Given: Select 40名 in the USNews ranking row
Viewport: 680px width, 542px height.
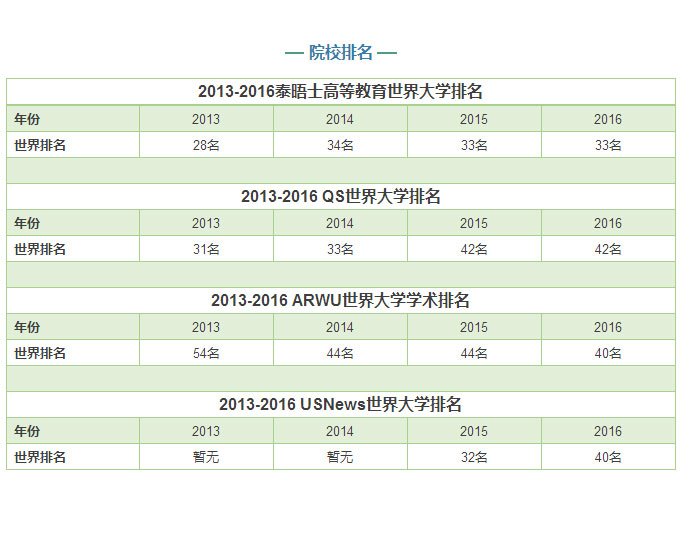Looking at the screenshot, I should [x=608, y=457].
